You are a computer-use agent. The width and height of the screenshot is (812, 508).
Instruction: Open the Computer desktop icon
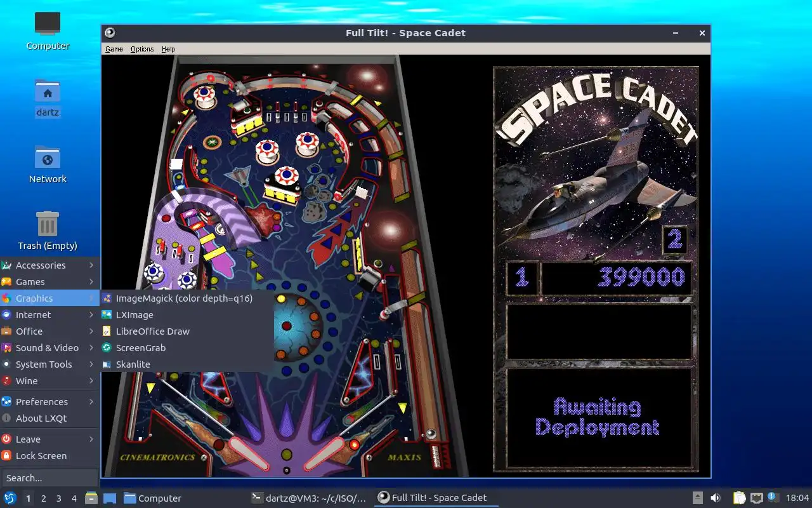coord(48,30)
